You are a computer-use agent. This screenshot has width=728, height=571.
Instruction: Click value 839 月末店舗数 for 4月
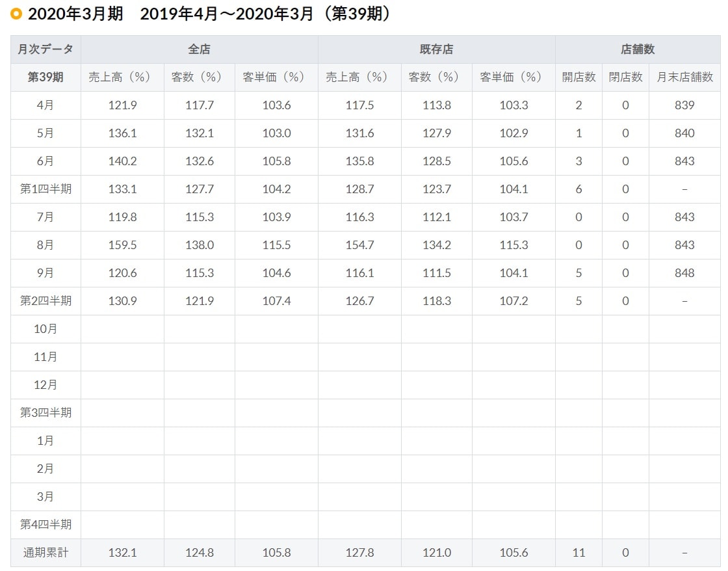(x=685, y=105)
